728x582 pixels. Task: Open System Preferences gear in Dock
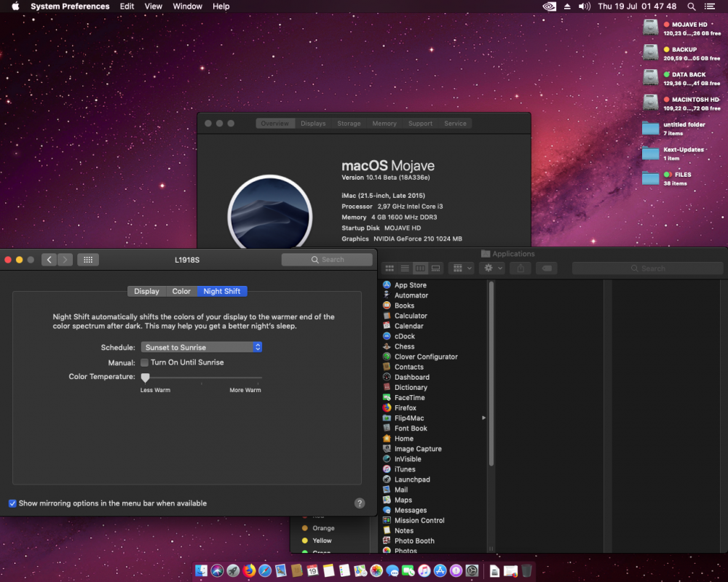pos(472,570)
